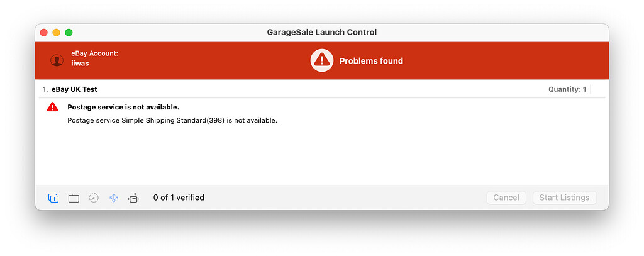Click the iiwas account name
The width and height of the screenshot is (644, 256).
[80, 64]
